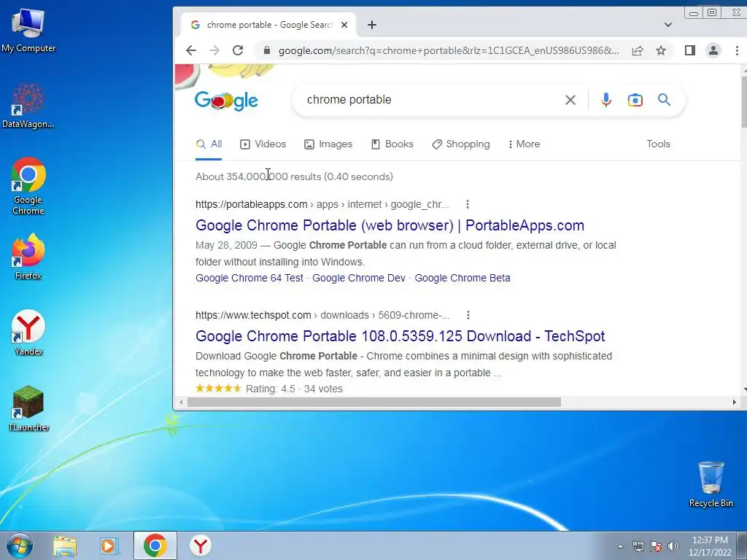Viewport: 747px width, 560px height.
Task: Open Windows Explorer from taskbar
Action: pyautogui.click(x=65, y=545)
